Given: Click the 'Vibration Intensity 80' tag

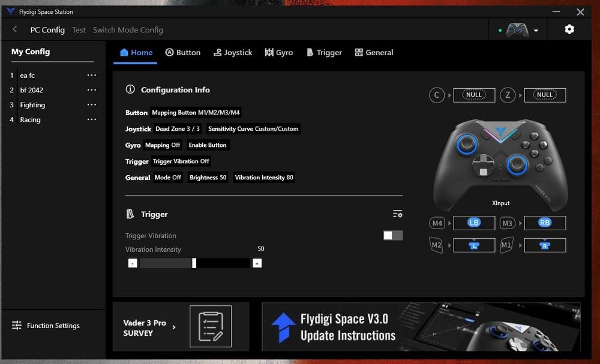Looking at the screenshot, I should point(264,178).
